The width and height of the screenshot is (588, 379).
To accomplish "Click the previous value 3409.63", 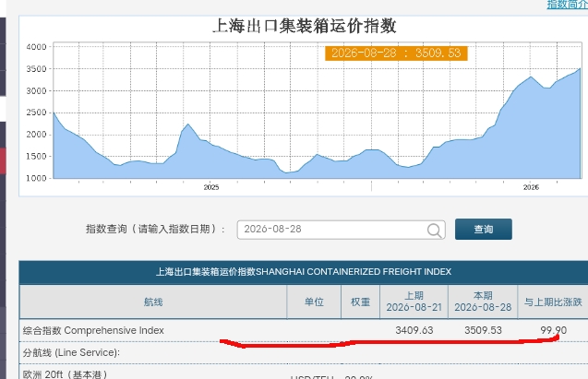I will coord(414,330).
